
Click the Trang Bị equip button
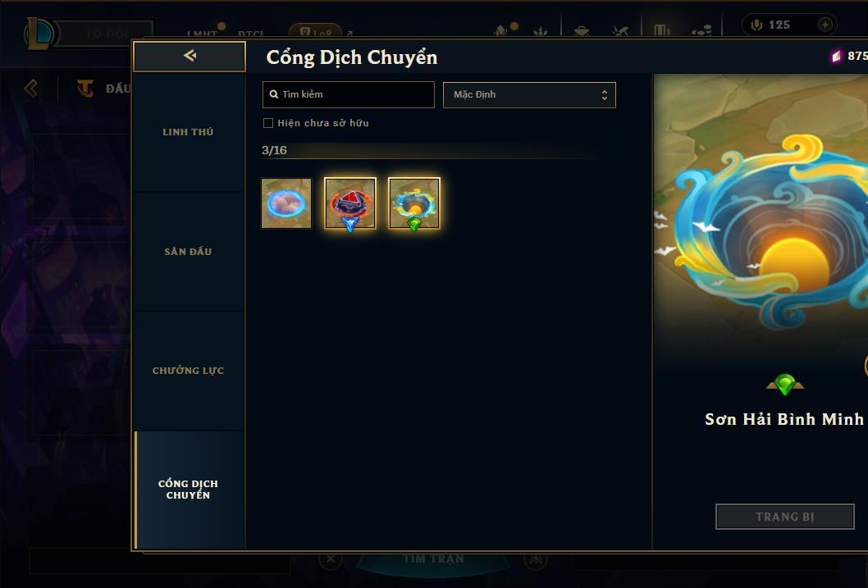784,517
